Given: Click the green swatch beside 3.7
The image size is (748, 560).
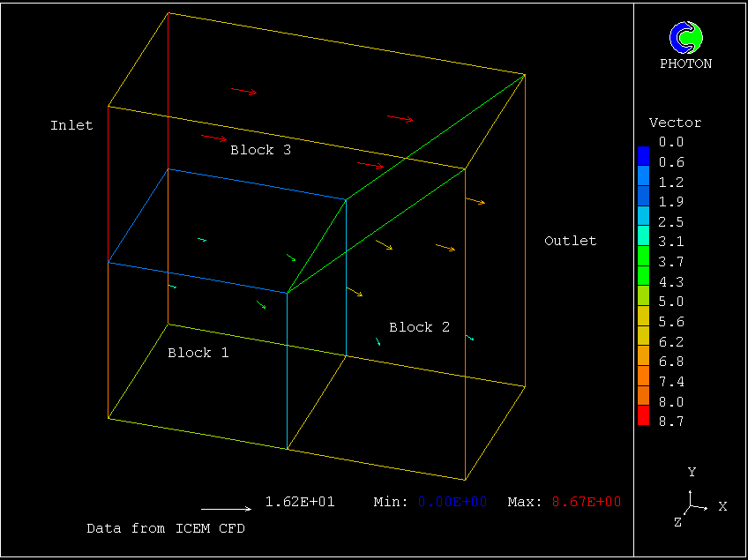Looking at the screenshot, I should [x=643, y=262].
